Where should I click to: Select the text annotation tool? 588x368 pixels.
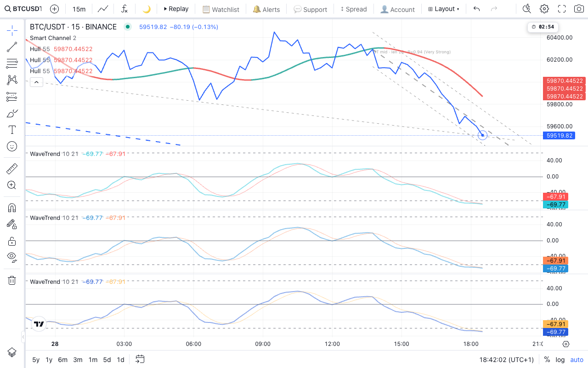click(x=12, y=130)
